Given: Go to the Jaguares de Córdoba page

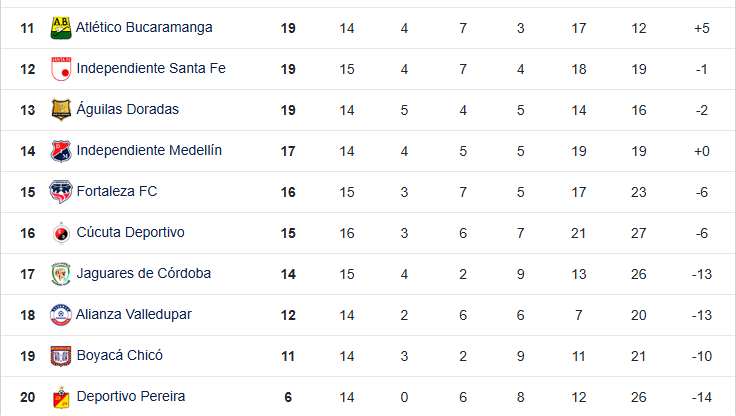Looking at the screenshot, I should [143, 274].
